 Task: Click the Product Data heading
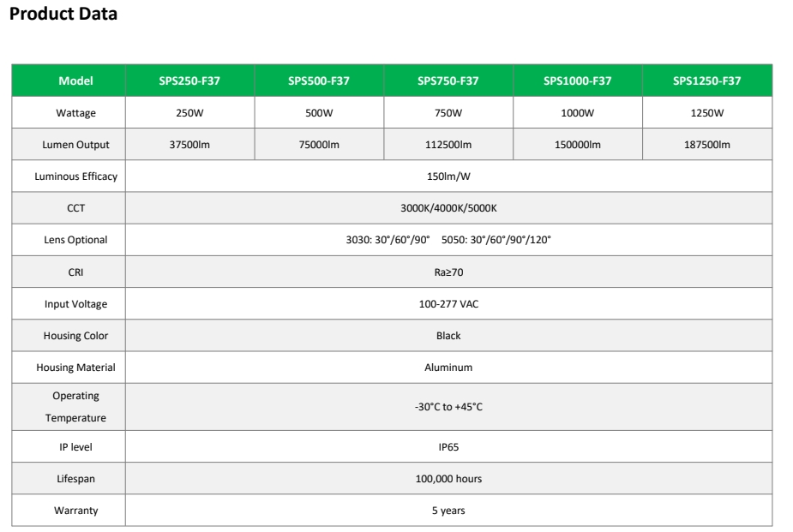tap(63, 15)
